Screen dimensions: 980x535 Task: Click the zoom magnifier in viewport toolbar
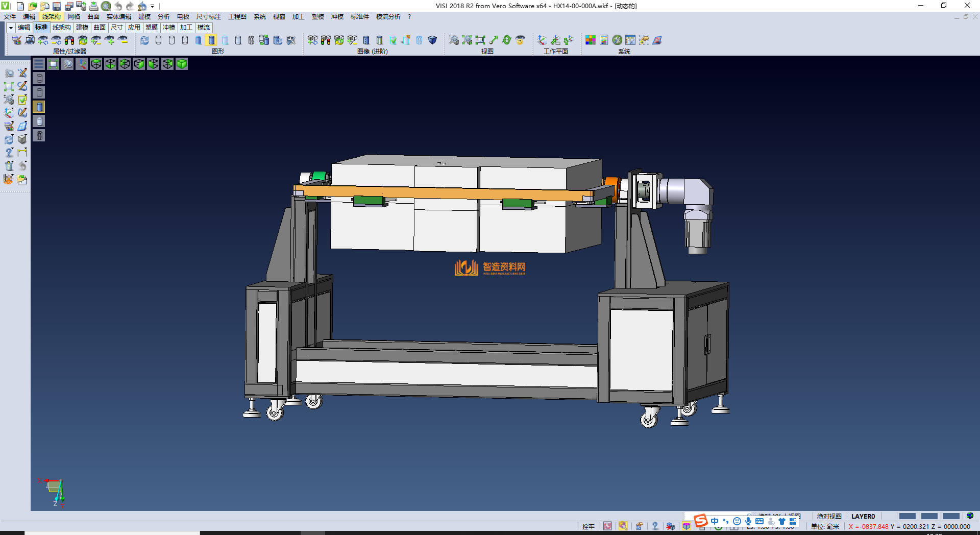point(67,64)
